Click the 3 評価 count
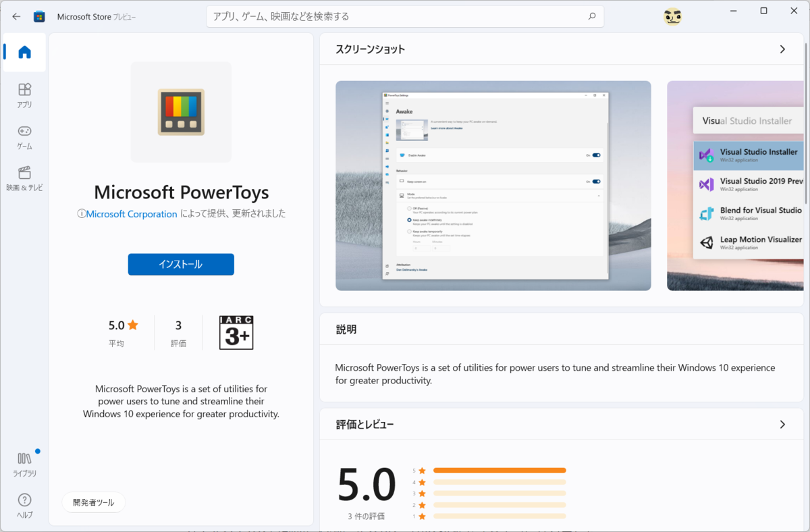This screenshot has height=532, width=810. click(178, 333)
